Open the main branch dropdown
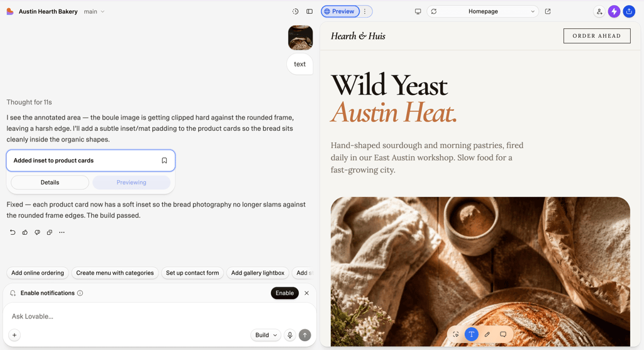This screenshot has height=350, width=644. pos(94,11)
